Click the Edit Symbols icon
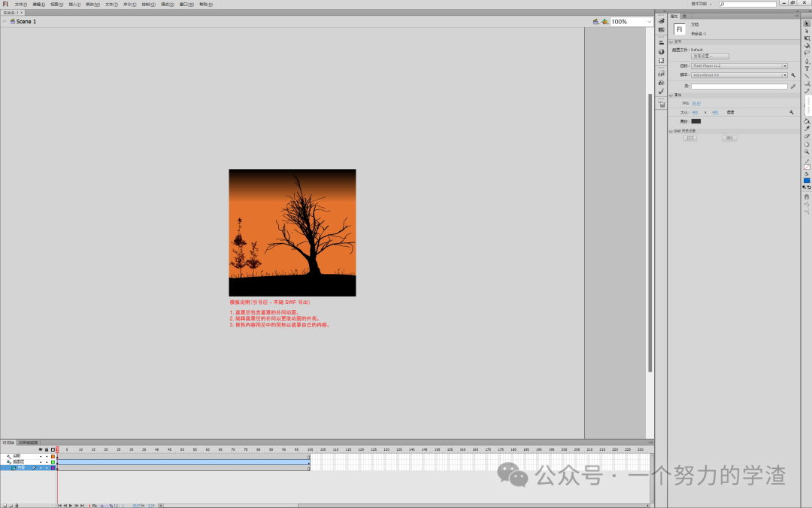This screenshot has width=812, height=508. [x=604, y=21]
